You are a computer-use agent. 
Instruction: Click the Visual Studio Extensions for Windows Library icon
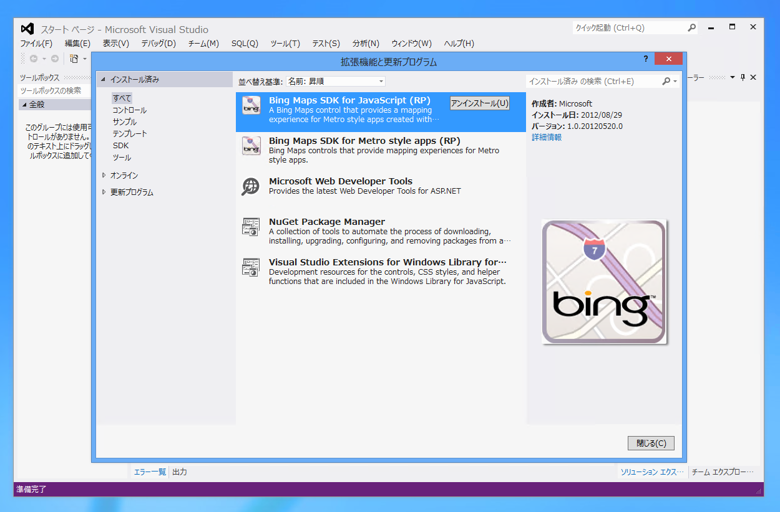(251, 267)
